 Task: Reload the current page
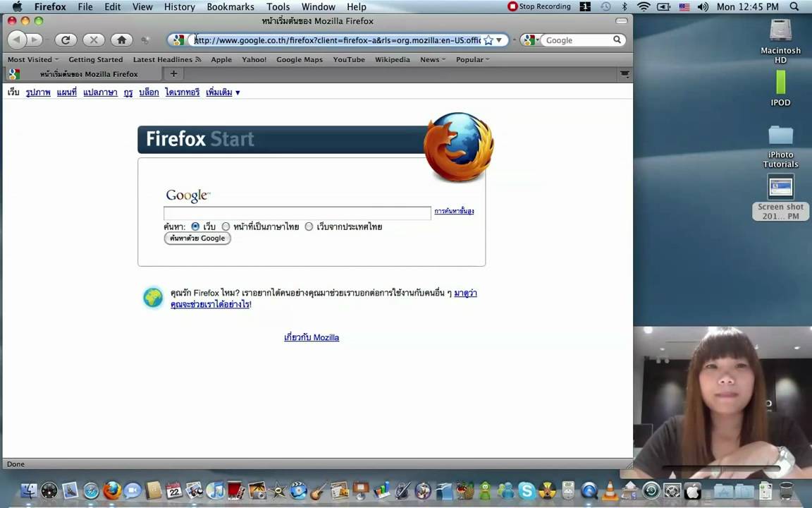tap(66, 40)
